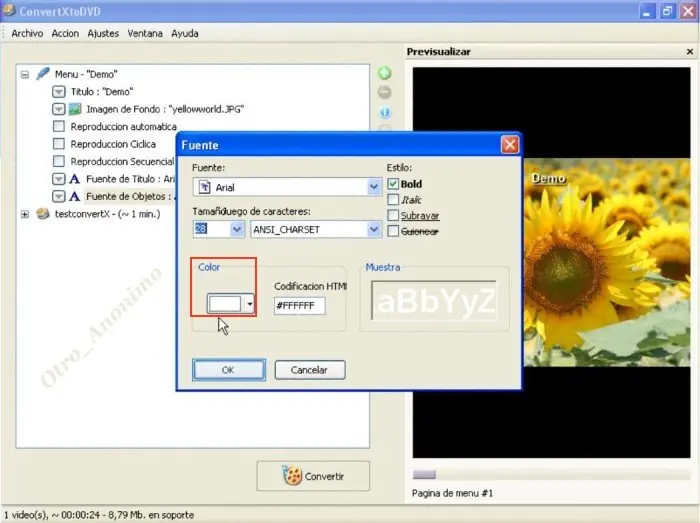Viewport: 700px width, 523px height.
Task: Expand the testconvertX tree node
Action: point(25,214)
